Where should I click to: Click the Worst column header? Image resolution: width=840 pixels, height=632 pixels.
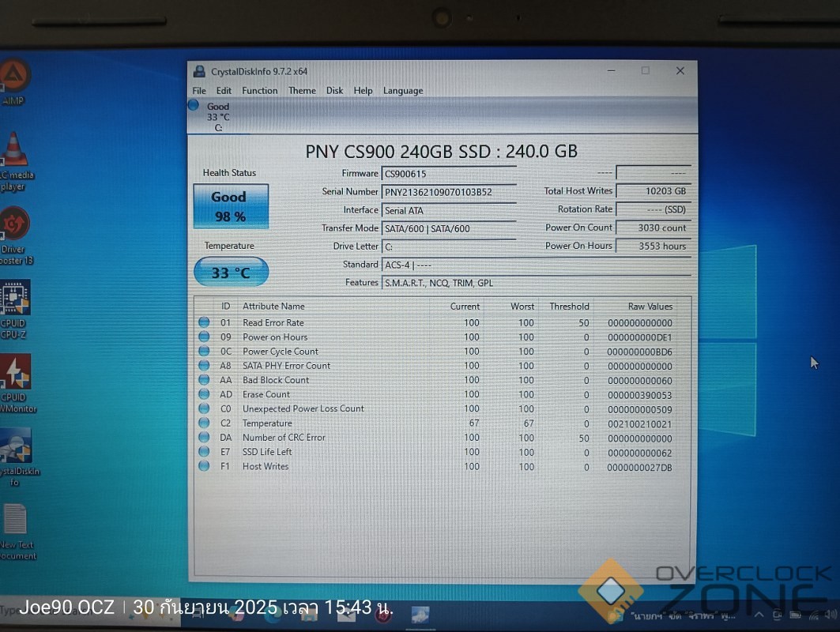[x=522, y=307]
